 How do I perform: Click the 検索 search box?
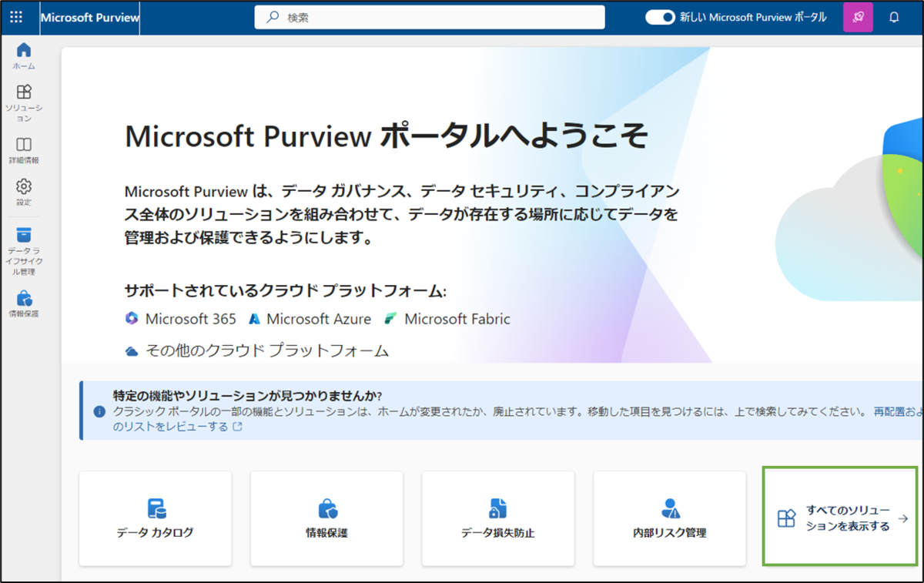pyautogui.click(x=430, y=17)
